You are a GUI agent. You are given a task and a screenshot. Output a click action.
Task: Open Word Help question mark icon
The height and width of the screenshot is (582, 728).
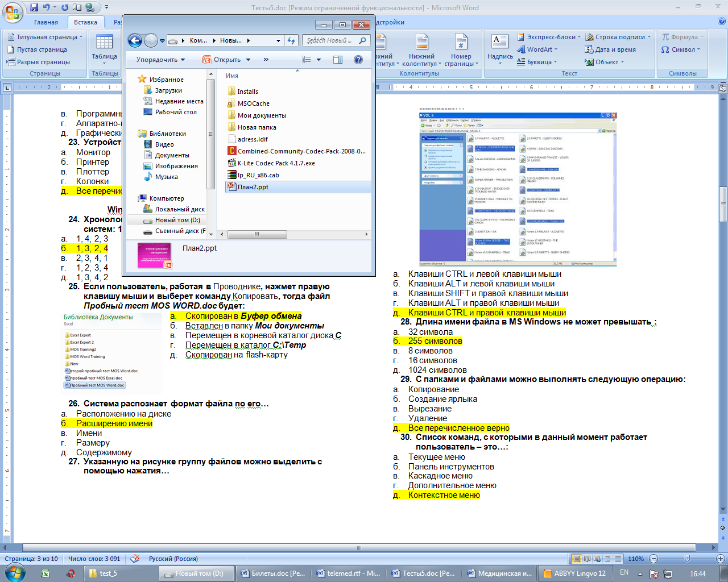point(722,22)
